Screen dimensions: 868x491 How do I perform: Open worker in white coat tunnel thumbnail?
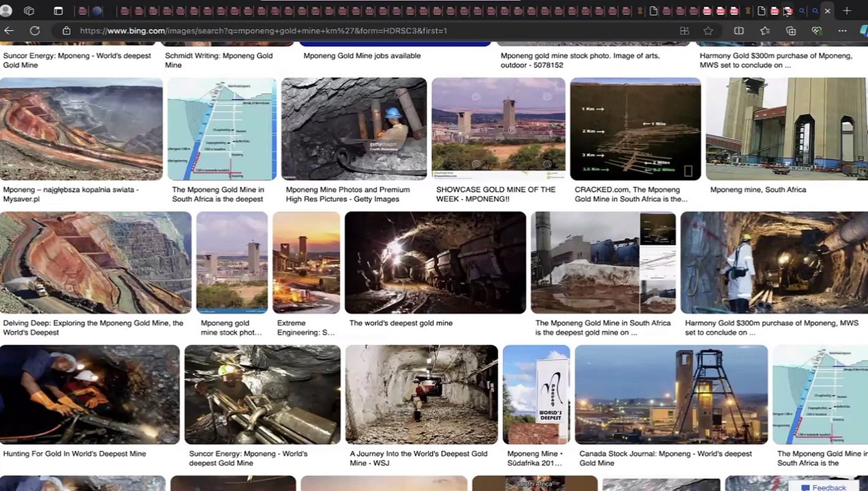click(x=774, y=263)
